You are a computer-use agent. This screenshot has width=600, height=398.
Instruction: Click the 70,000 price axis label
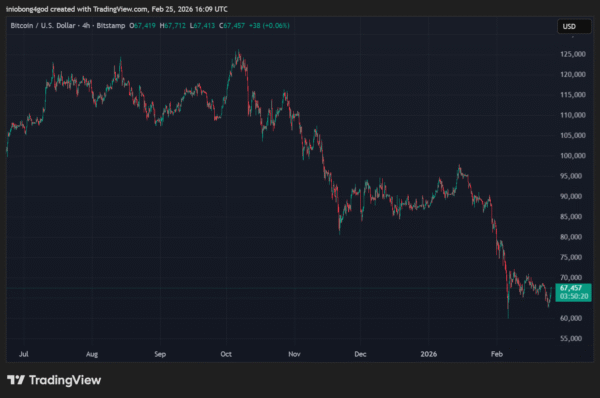571,277
